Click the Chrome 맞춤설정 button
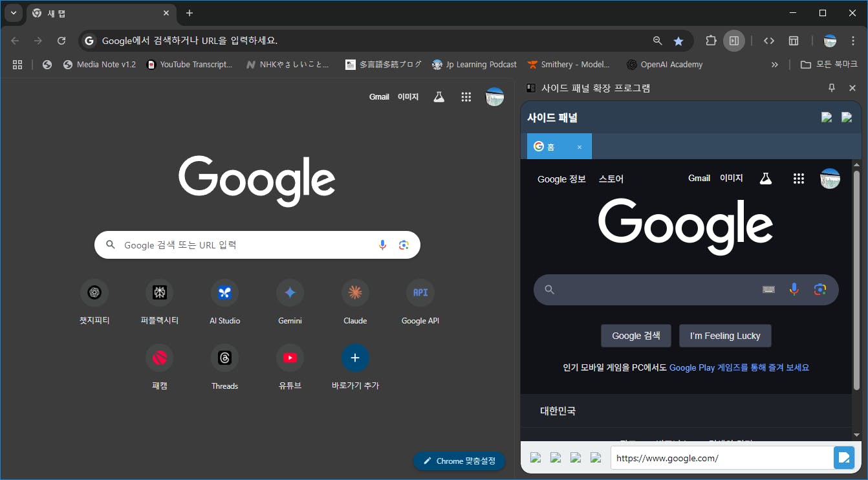Viewport: 868px width, 480px height. 459,461
